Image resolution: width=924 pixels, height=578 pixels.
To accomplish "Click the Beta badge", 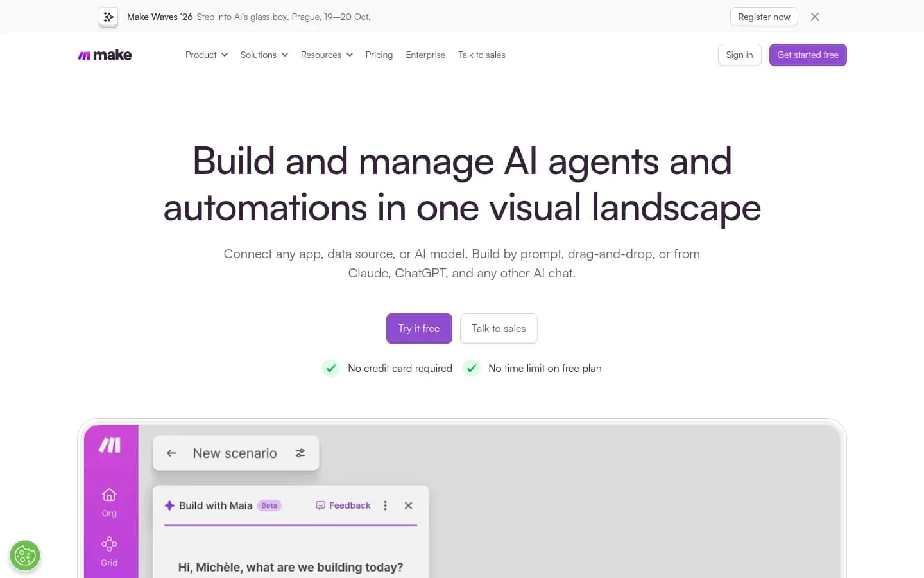I will pos(269,505).
